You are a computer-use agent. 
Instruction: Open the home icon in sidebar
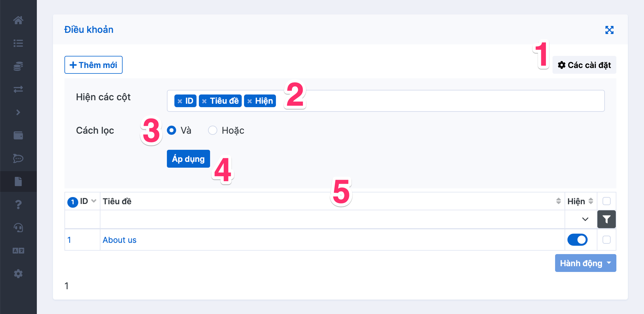18,20
